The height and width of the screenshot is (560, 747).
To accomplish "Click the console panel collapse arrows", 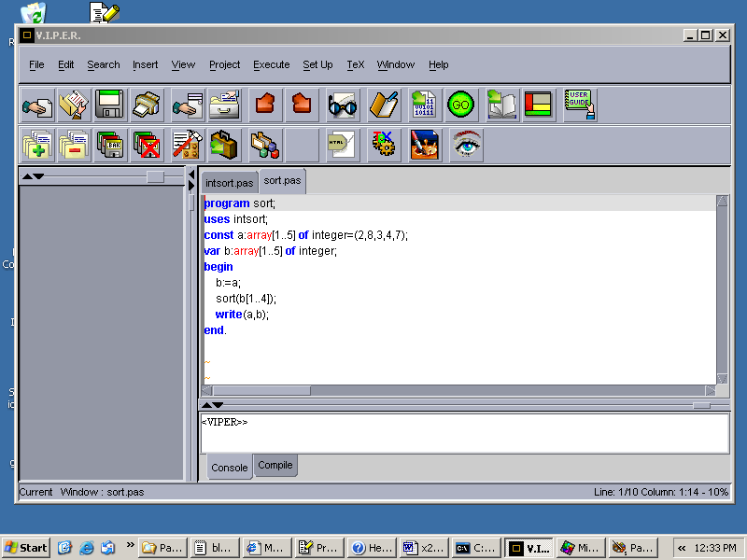I will click(212, 405).
